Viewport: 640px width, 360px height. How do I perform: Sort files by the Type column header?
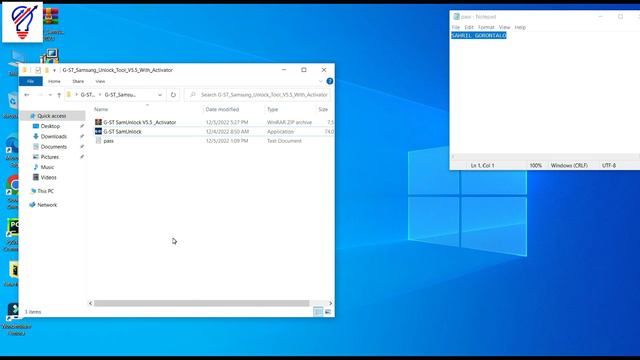click(272, 109)
